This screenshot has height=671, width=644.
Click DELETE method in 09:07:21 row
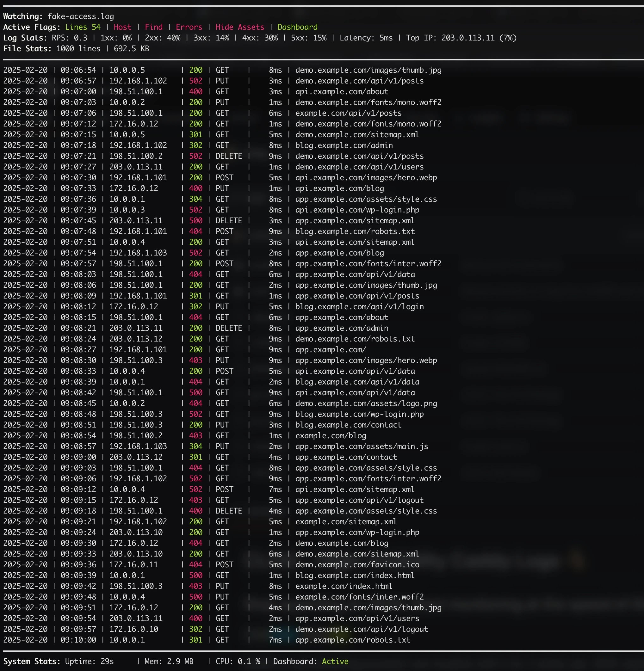tap(229, 156)
